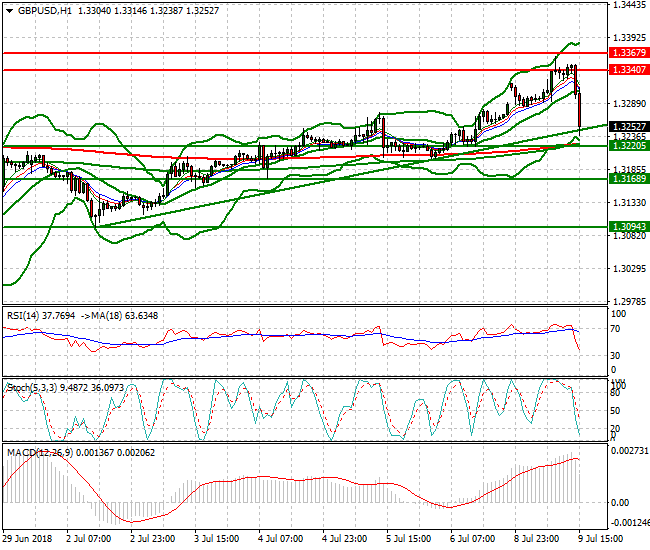Click the MACD 0.002731 scale value
Screen dimensions: 650x550
630,451
